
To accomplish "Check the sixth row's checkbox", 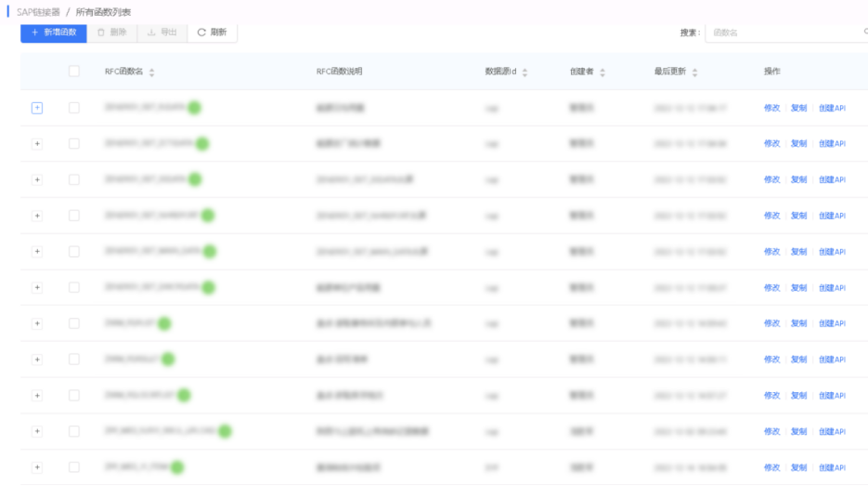I will (x=74, y=288).
